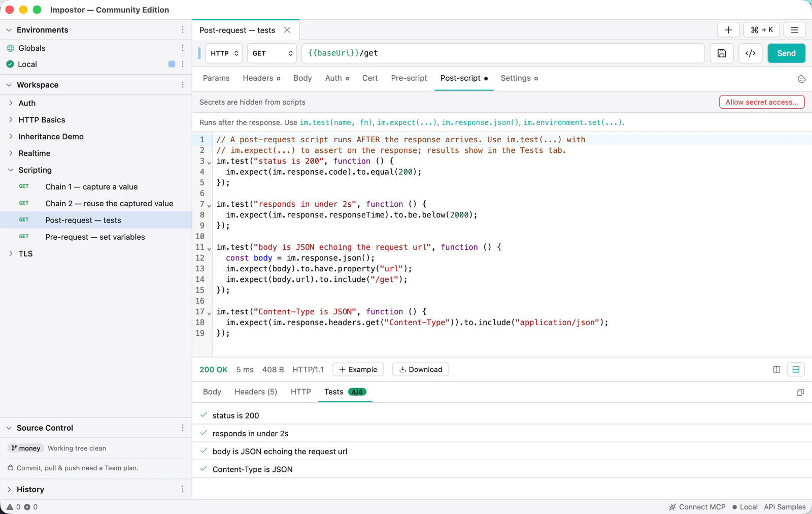Select Chain 1 — capture a value request

coord(96,186)
